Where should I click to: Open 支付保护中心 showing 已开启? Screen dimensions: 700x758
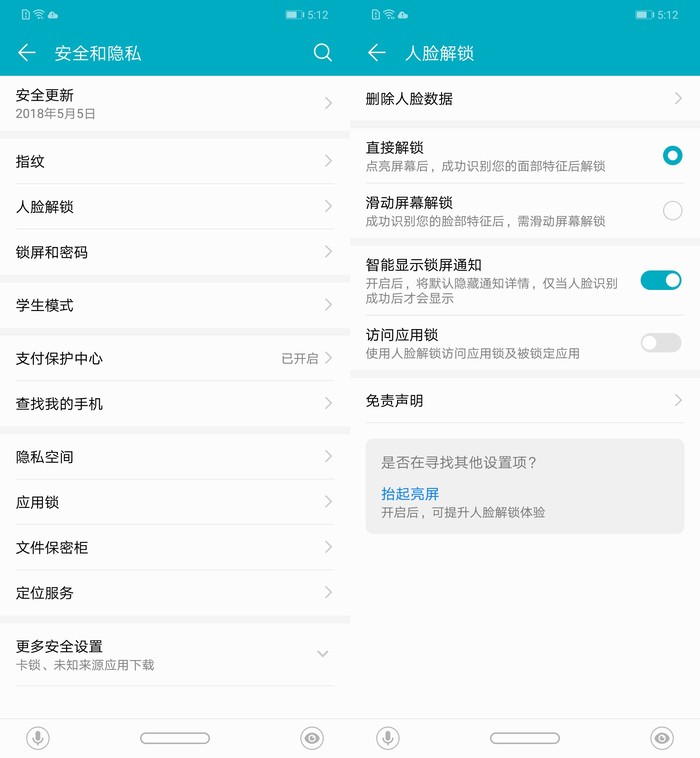click(x=174, y=358)
